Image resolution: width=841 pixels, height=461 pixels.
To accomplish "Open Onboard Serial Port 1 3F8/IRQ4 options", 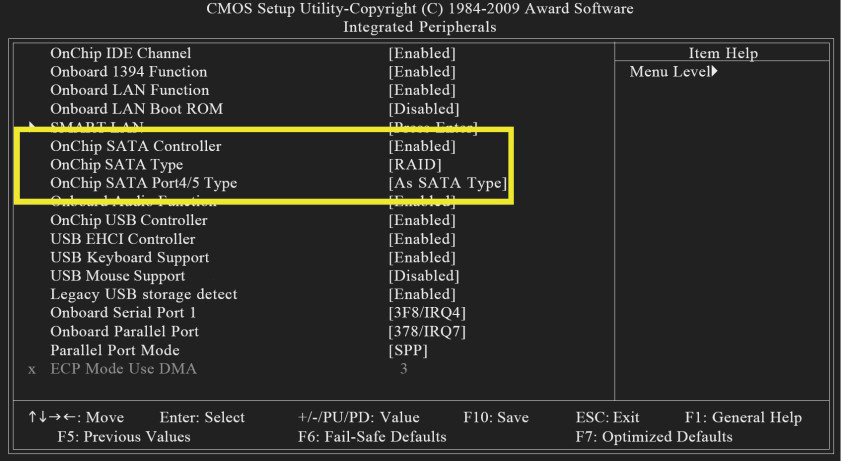I will pyautogui.click(x=425, y=313).
